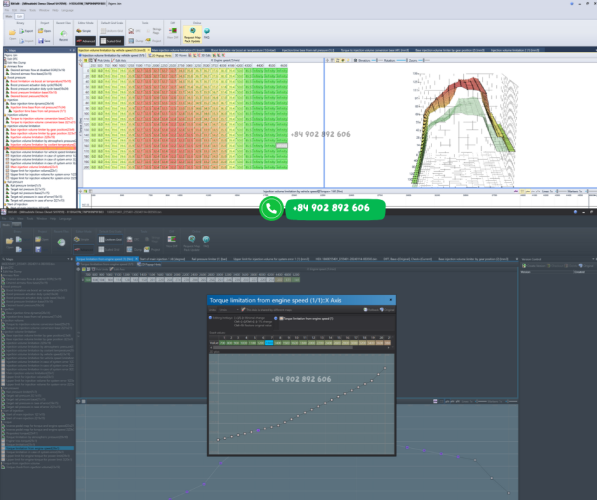Click the Save project icon in top ribbon

tap(45, 41)
